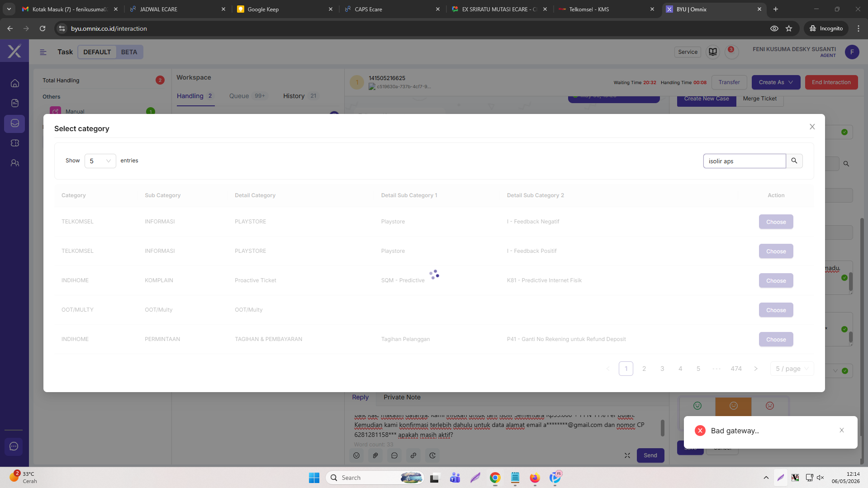Reload the page in browser toolbar

[x=43, y=28]
